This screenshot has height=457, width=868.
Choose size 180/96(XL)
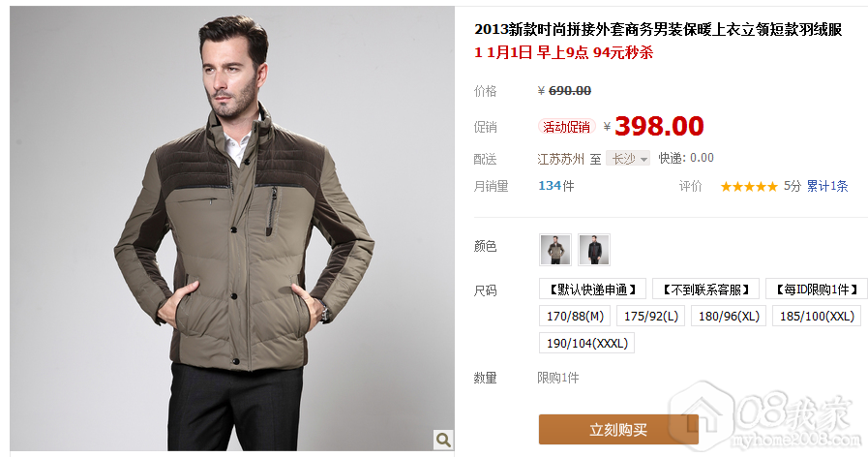(x=729, y=316)
